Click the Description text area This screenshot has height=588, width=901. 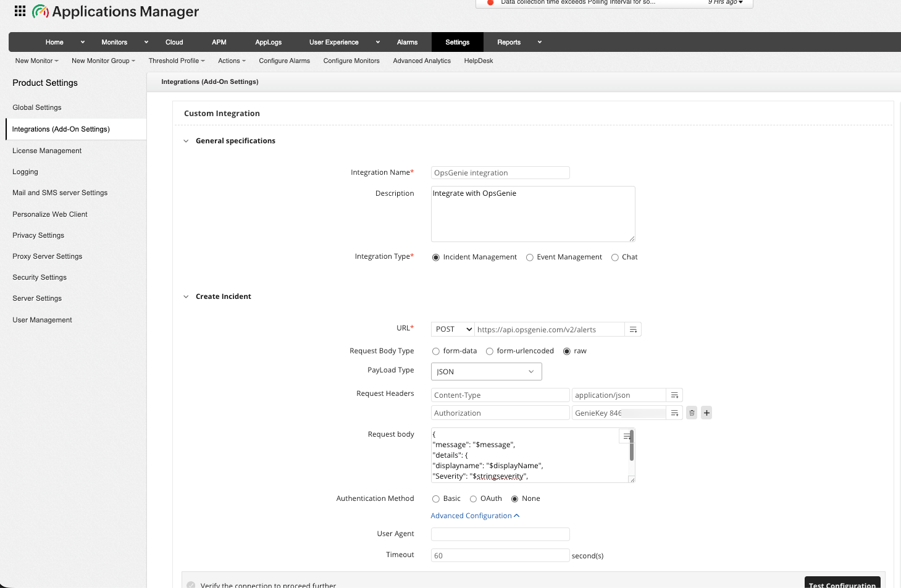click(x=533, y=214)
